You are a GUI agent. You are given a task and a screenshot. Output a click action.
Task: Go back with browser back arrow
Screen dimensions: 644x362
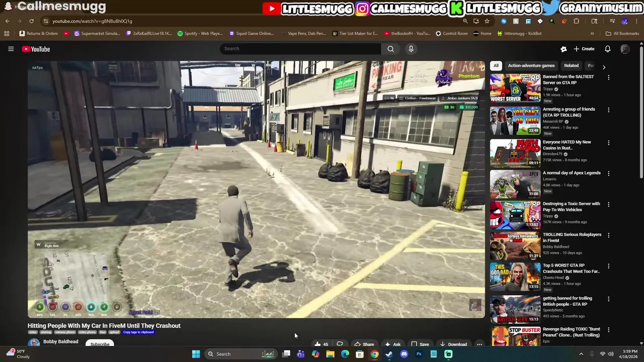coord(8,21)
